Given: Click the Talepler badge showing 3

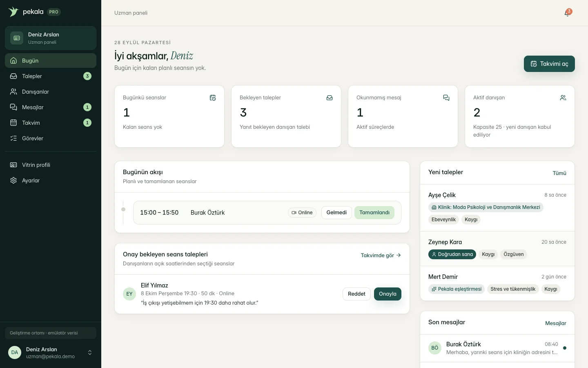Looking at the screenshot, I should [87, 76].
